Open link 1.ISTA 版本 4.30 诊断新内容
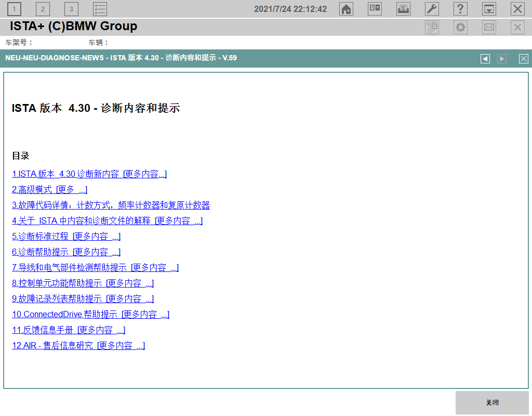This screenshot has height=416, width=532. [x=89, y=174]
